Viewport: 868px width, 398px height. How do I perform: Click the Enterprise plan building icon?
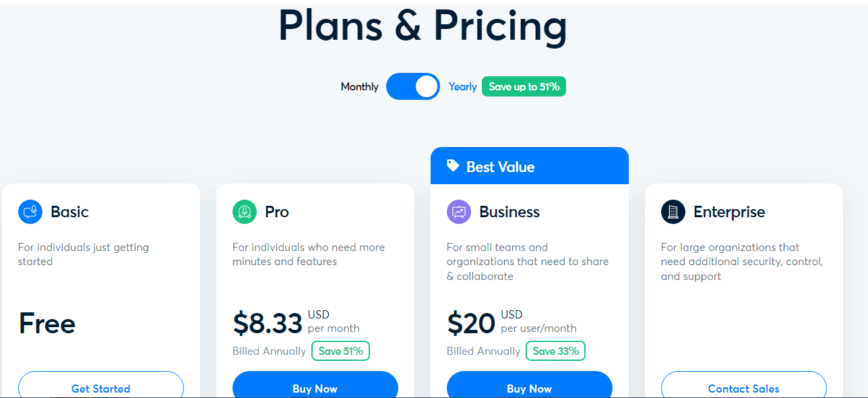pyautogui.click(x=673, y=212)
